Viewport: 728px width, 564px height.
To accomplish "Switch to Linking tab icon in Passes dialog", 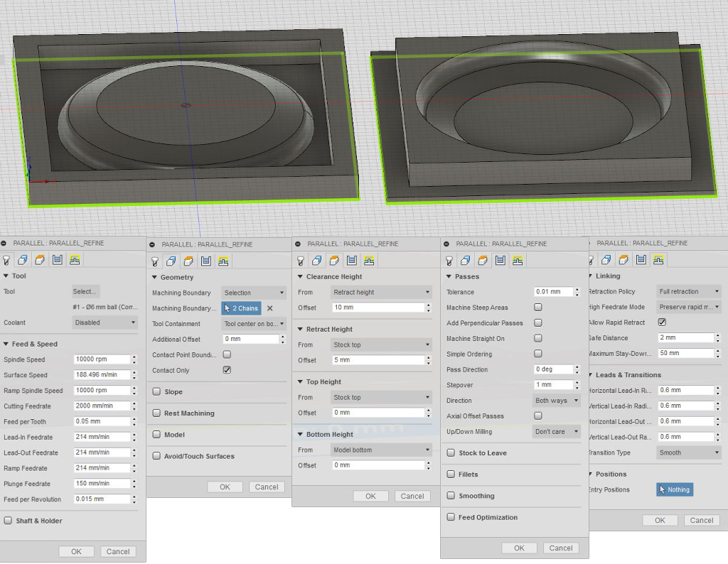I will point(518,261).
